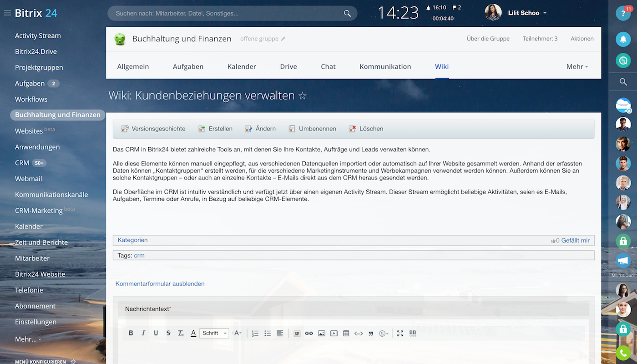Click the pencil icon beside offene gruppe
This screenshot has width=637, height=364.
click(x=283, y=39)
